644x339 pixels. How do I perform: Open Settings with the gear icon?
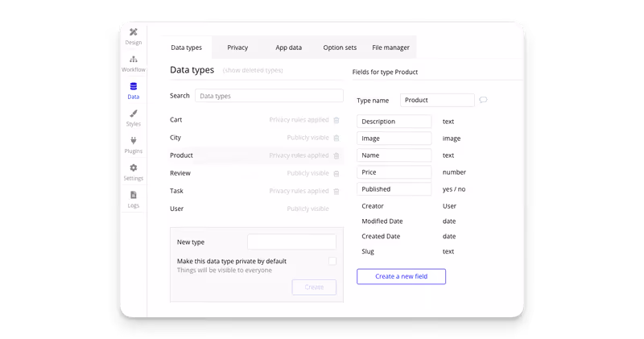coord(134,172)
